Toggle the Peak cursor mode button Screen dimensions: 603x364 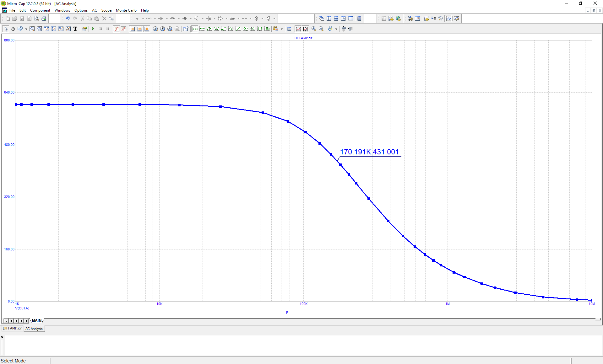point(209,29)
